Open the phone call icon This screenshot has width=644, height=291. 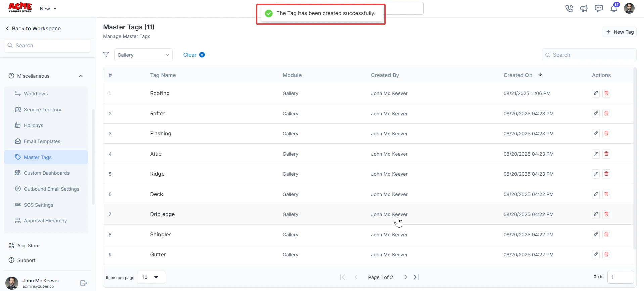[569, 8]
